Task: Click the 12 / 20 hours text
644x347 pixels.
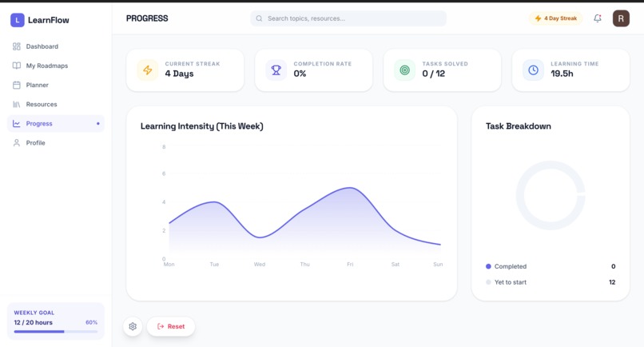Action: pos(34,322)
